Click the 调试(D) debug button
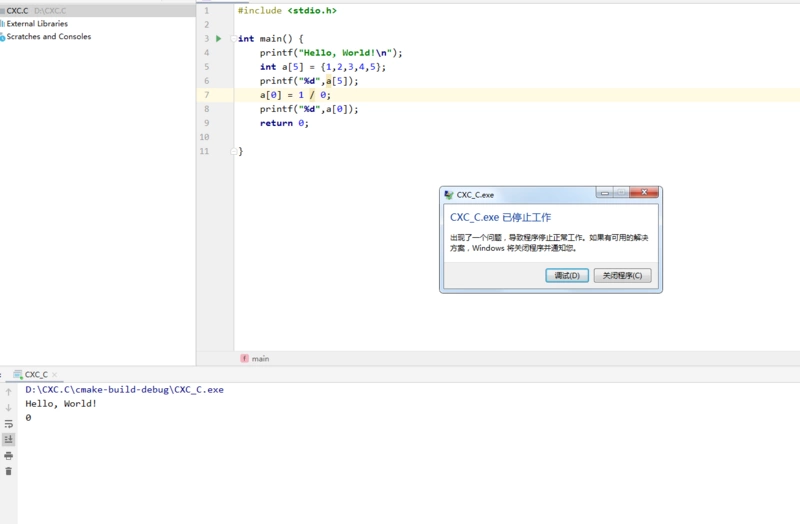Screen dimensions: 800x524 pos(566,275)
